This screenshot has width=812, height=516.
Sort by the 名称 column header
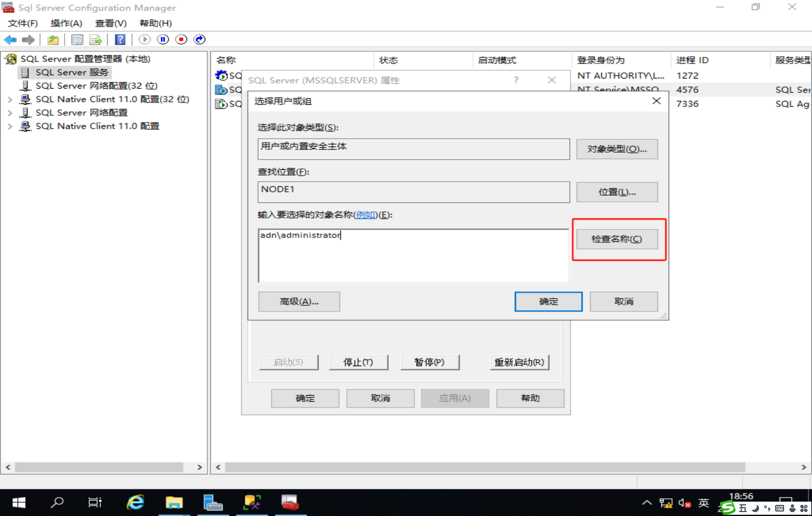coord(292,60)
